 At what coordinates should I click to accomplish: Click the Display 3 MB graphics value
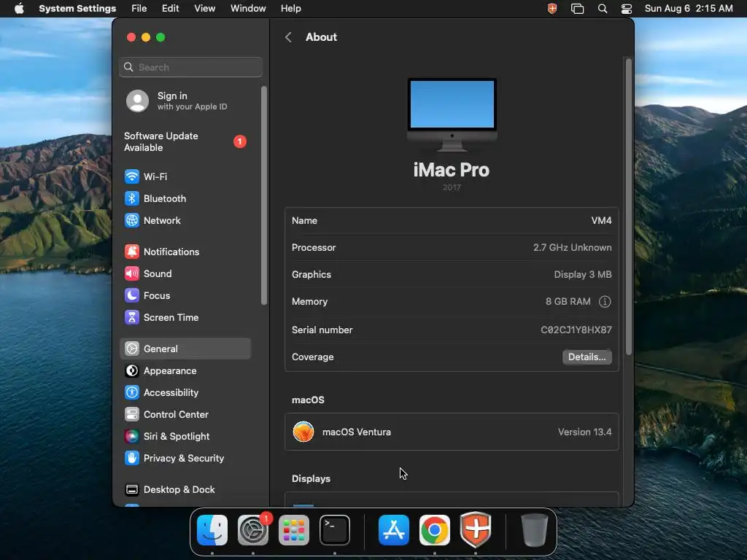pyautogui.click(x=583, y=275)
